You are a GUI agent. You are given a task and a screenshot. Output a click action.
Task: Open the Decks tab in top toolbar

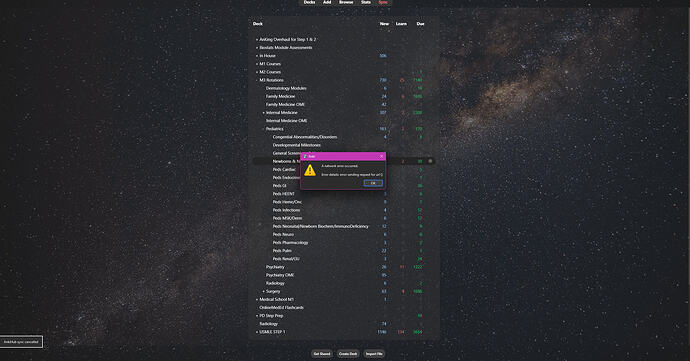(309, 2)
